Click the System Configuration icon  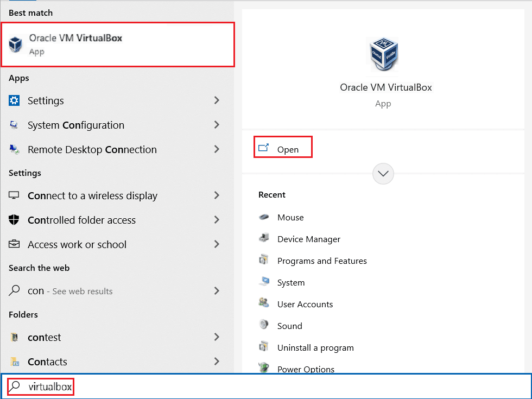pyautogui.click(x=14, y=125)
